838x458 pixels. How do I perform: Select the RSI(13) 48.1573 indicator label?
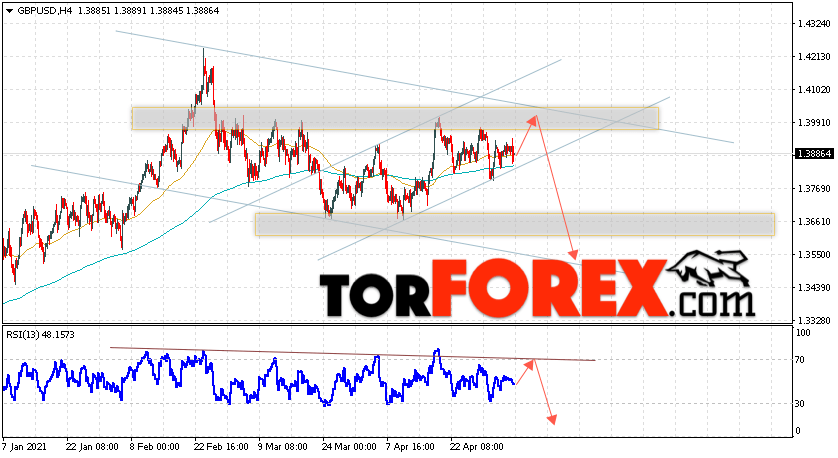(41, 335)
